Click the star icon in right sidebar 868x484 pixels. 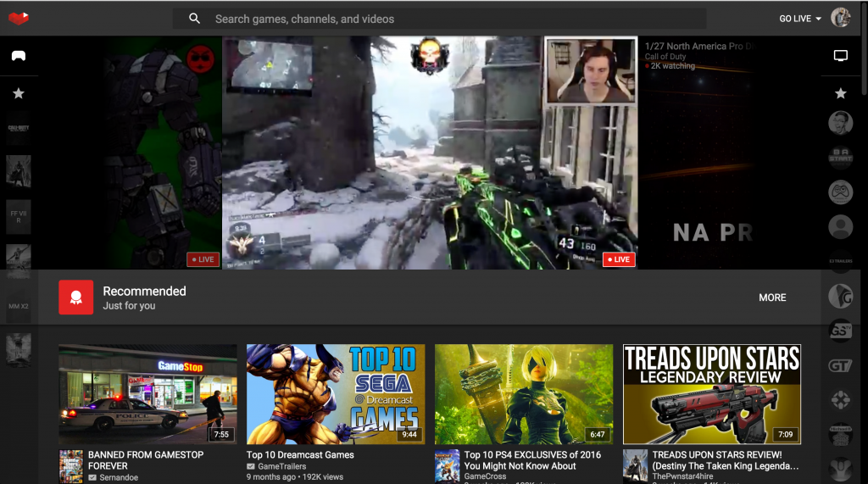pos(840,93)
